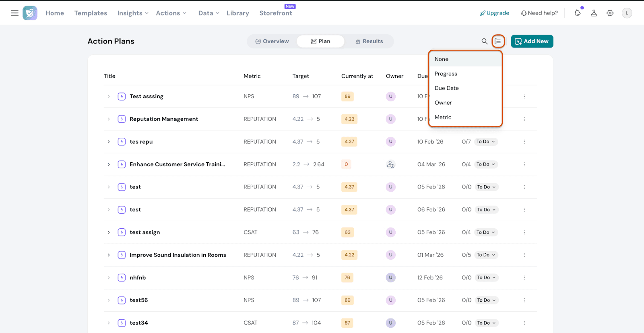
Task: Expand the Test asssing row
Action: point(109,97)
